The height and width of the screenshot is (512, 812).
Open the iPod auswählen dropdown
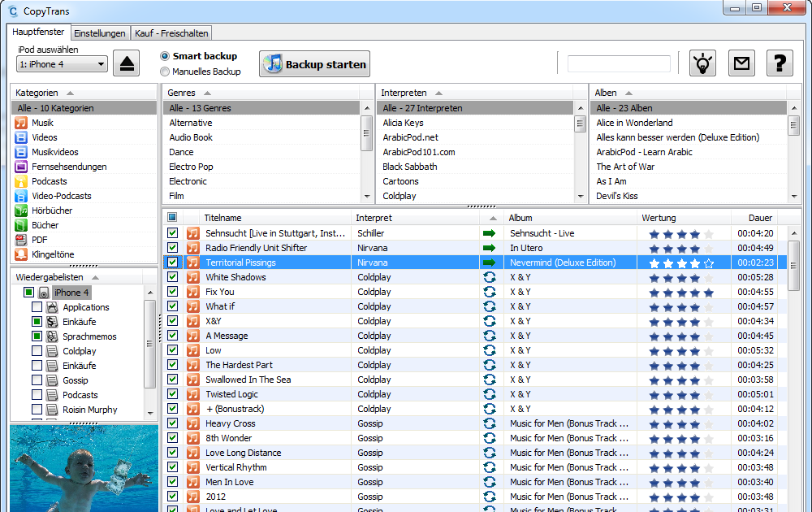(63, 64)
